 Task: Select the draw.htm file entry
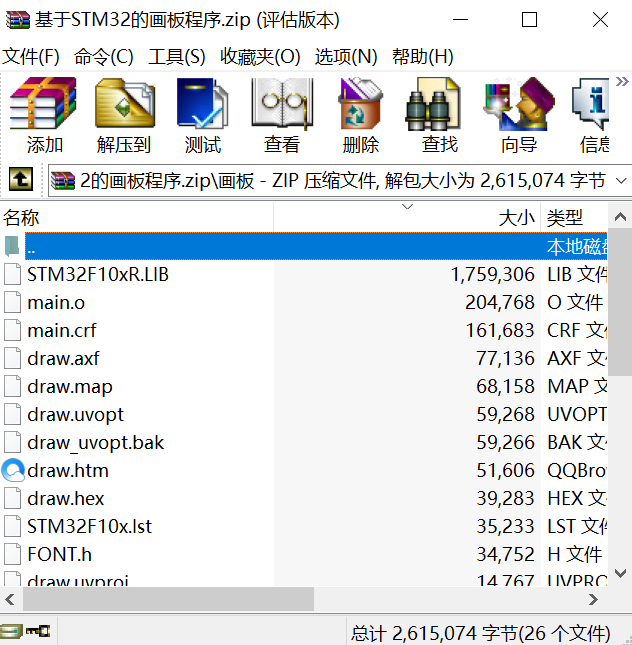tap(68, 470)
